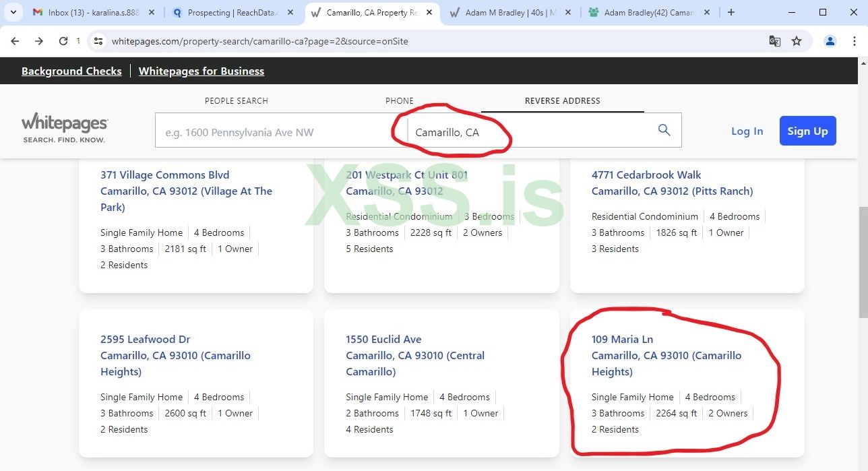Click the browser forward arrow
Screen dimensions: 868x471
click(x=39, y=41)
